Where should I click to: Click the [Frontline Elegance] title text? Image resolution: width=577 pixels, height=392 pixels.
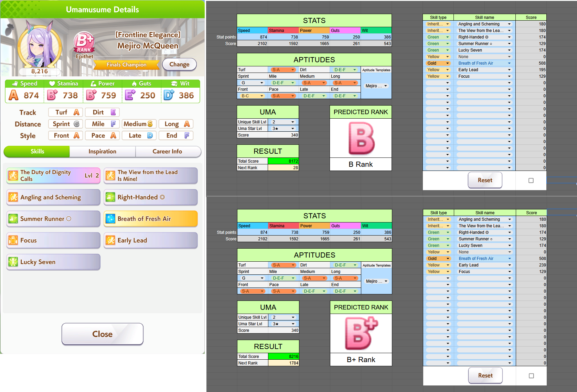[148, 35]
